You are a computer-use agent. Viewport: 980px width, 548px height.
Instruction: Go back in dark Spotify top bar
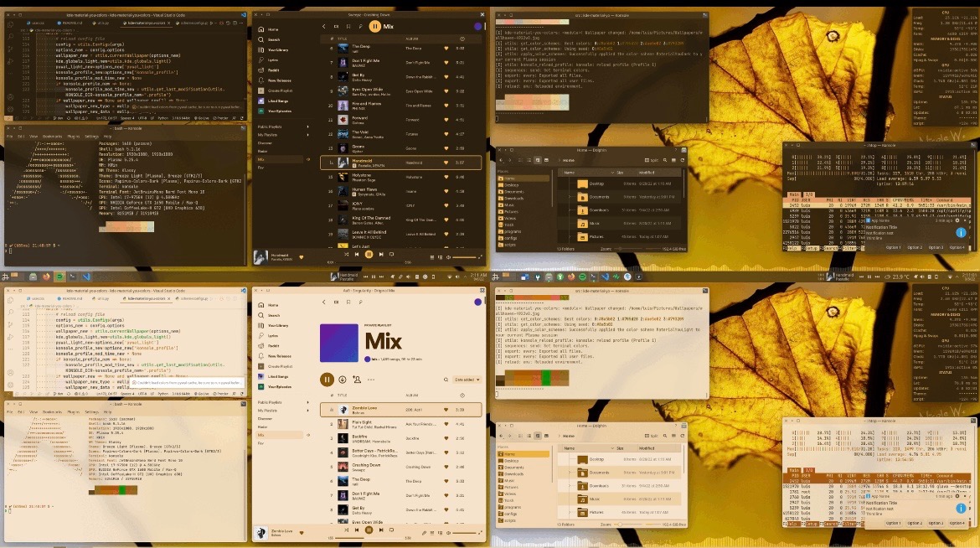click(x=323, y=26)
